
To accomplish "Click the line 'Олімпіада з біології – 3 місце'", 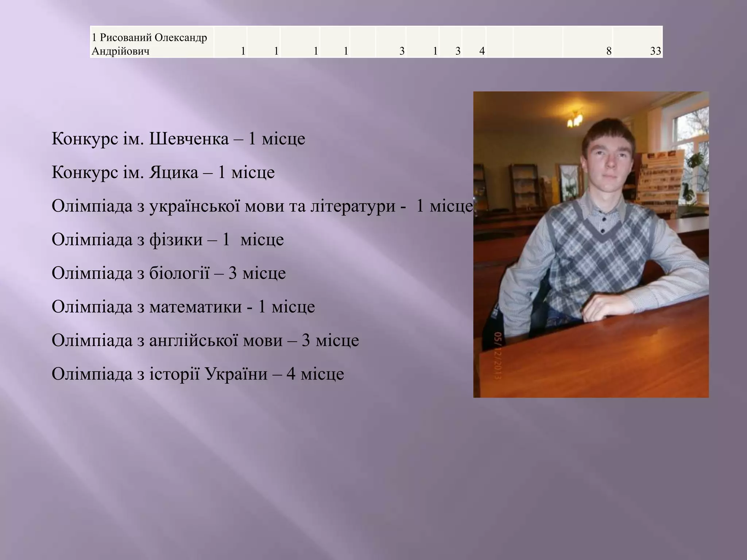I will click(169, 273).
